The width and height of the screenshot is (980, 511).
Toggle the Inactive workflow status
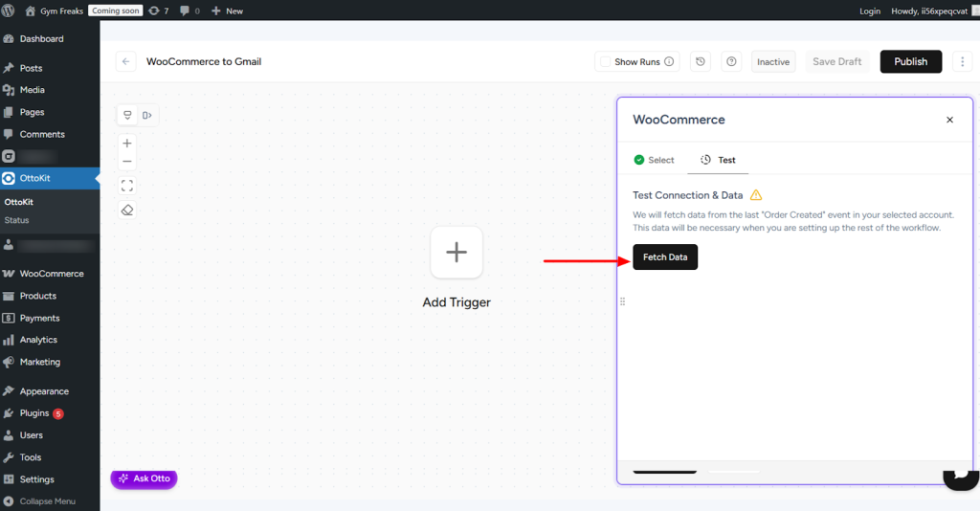pyautogui.click(x=772, y=61)
